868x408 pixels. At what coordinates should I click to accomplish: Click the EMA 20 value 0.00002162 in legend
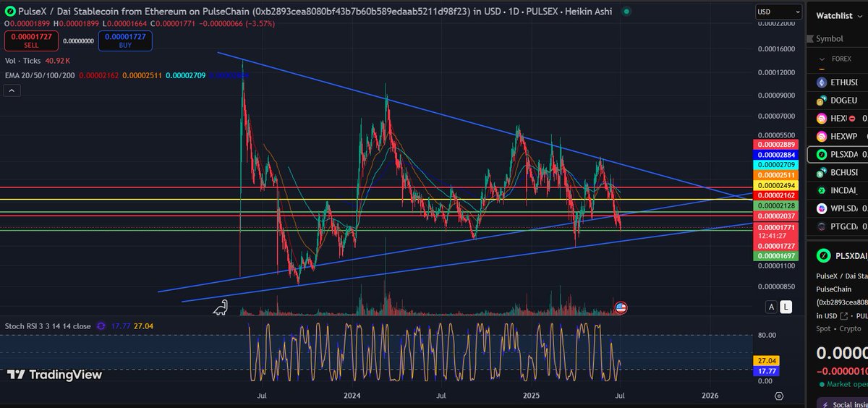tap(99, 75)
